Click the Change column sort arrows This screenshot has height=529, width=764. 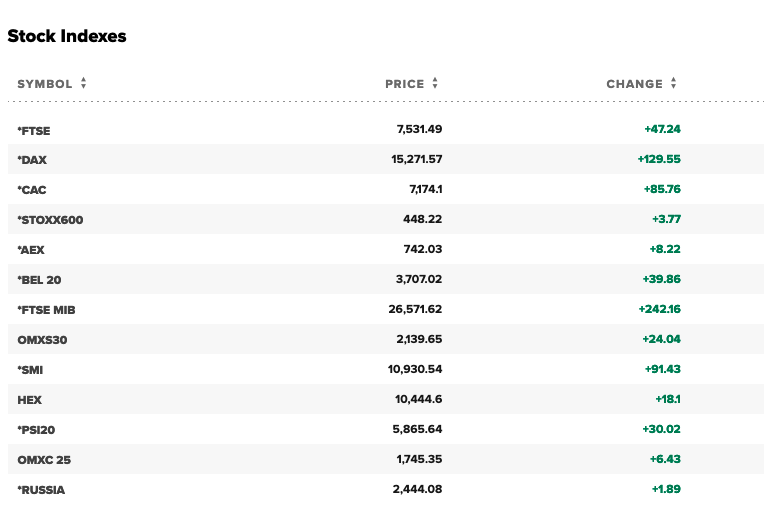[x=674, y=84]
